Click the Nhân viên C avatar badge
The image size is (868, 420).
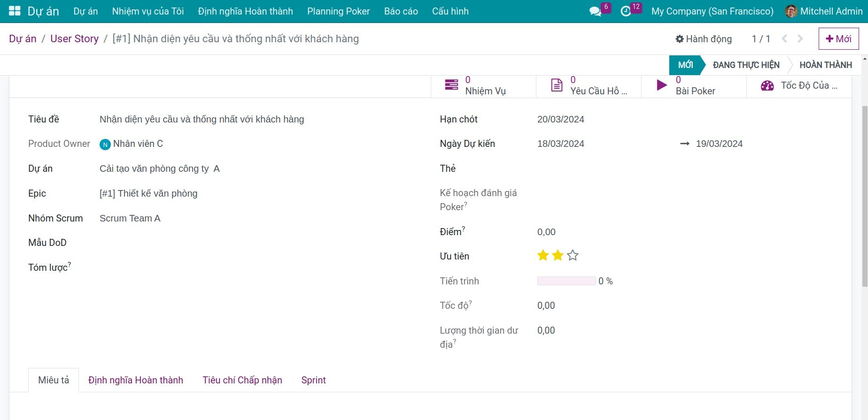click(x=105, y=145)
